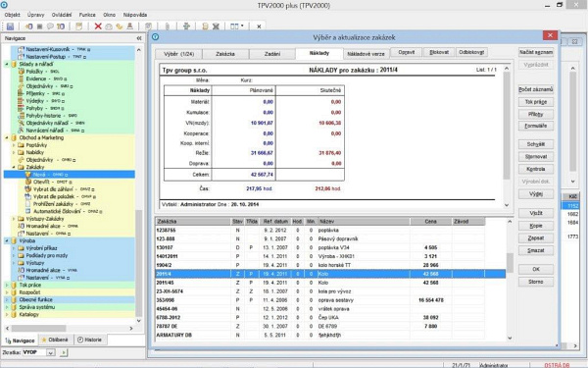
Task: Click the Odblokovat button
Action: tap(471, 53)
